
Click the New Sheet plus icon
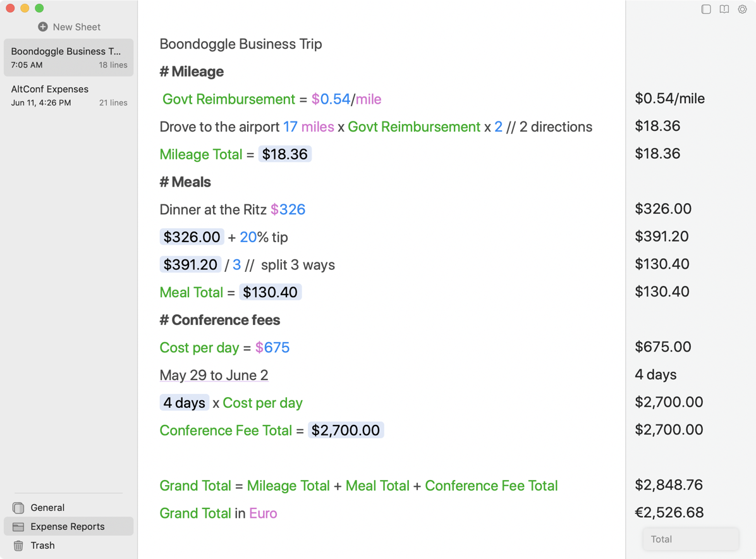tap(43, 27)
